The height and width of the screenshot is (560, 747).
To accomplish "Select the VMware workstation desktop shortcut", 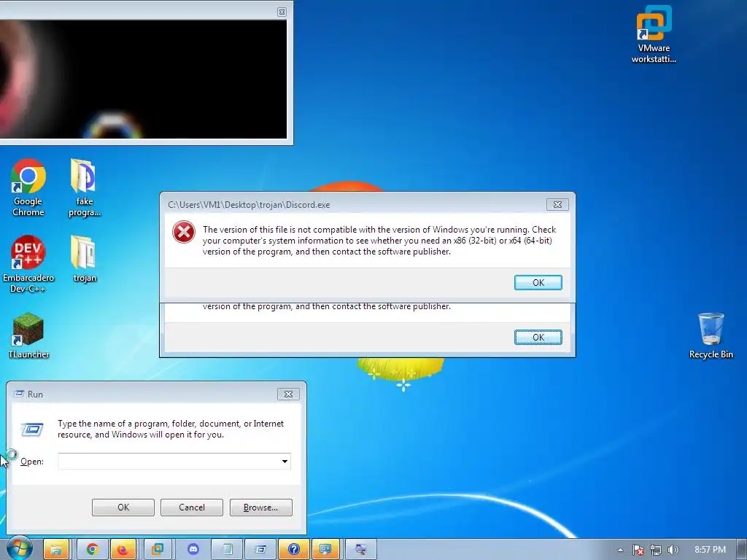I will point(654,34).
